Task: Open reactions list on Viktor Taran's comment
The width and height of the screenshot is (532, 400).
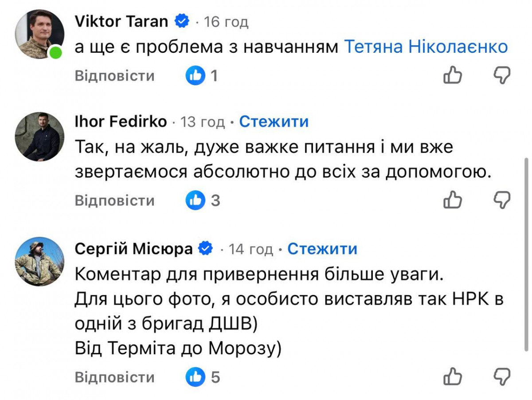Action: tap(202, 76)
